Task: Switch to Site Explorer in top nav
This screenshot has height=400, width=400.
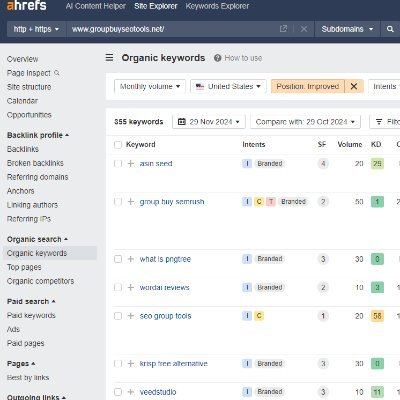Action: pyautogui.click(x=156, y=6)
